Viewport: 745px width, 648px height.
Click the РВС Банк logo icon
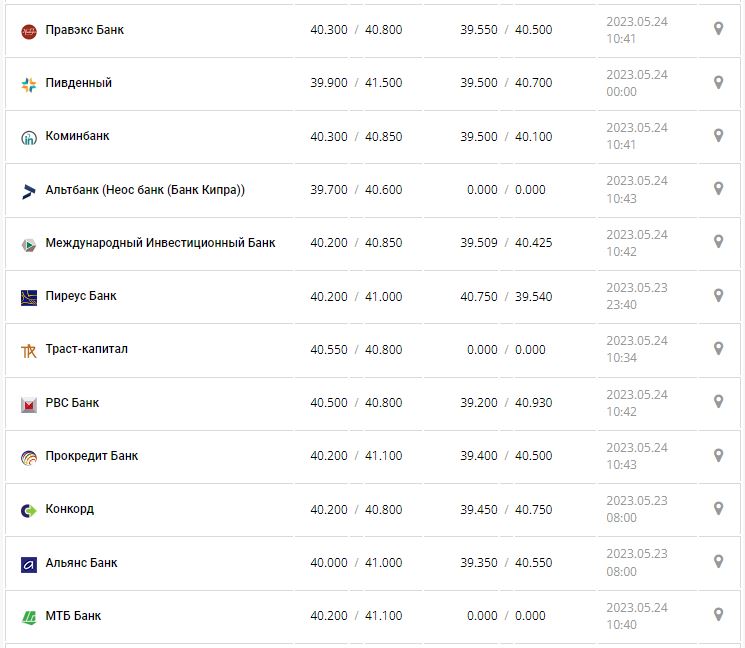pyautogui.click(x=28, y=404)
